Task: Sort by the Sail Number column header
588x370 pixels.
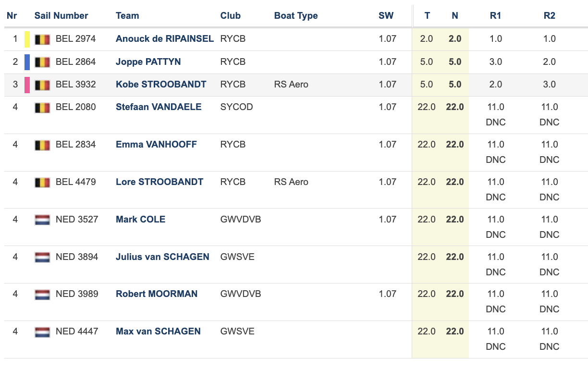Action: point(61,15)
